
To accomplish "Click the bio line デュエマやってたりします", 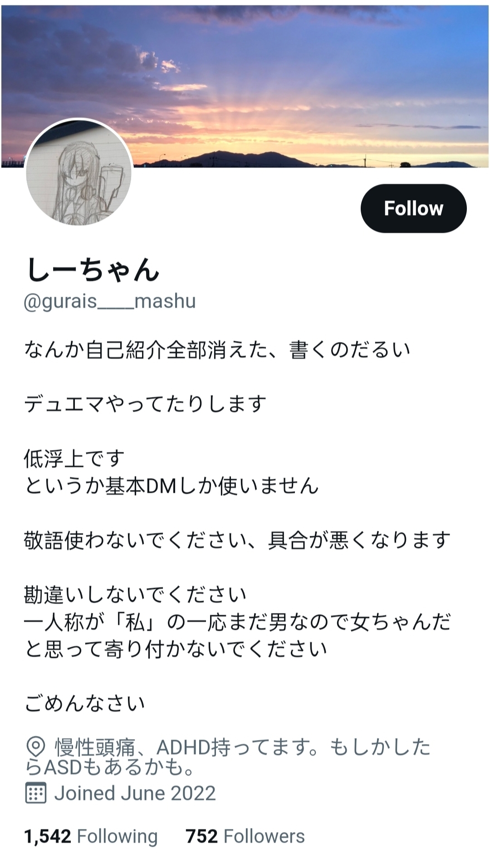I will pos(145,404).
